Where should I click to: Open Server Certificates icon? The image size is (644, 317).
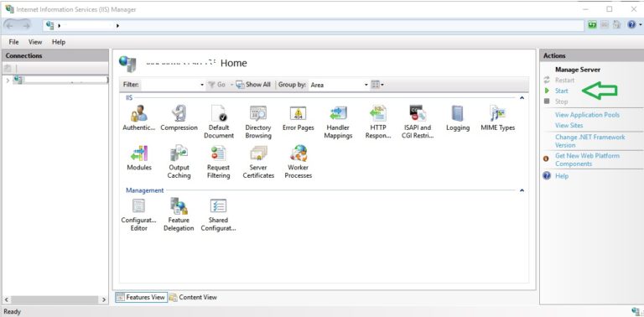click(x=258, y=162)
